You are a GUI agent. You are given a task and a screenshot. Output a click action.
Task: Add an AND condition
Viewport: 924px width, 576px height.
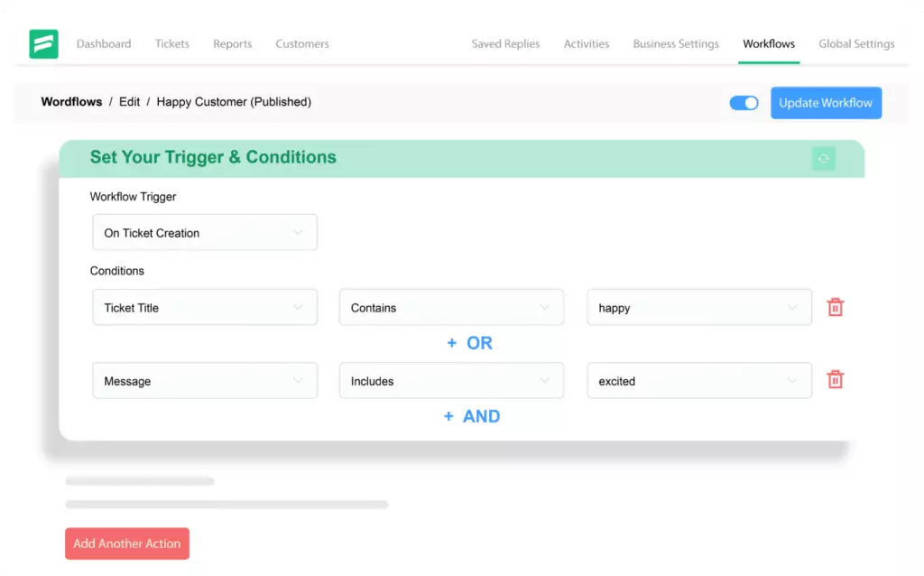[472, 416]
